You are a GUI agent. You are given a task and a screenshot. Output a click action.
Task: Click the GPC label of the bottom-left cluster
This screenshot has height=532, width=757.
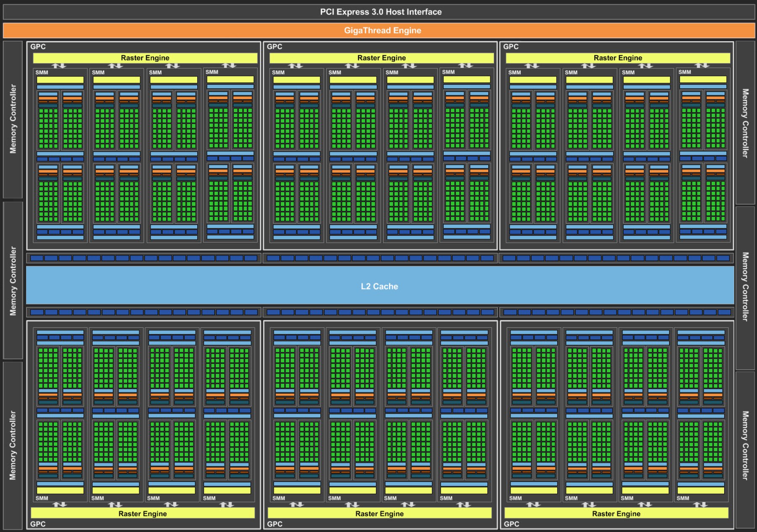[x=38, y=524]
